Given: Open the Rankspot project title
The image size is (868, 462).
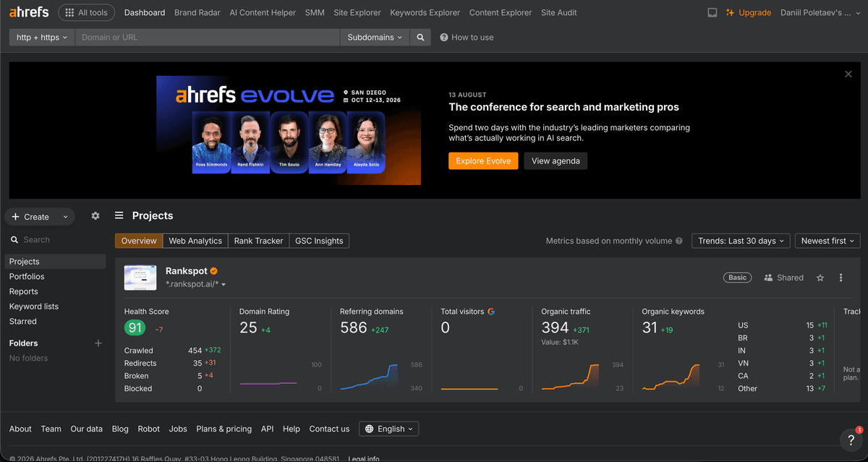Looking at the screenshot, I should pyautogui.click(x=186, y=271).
